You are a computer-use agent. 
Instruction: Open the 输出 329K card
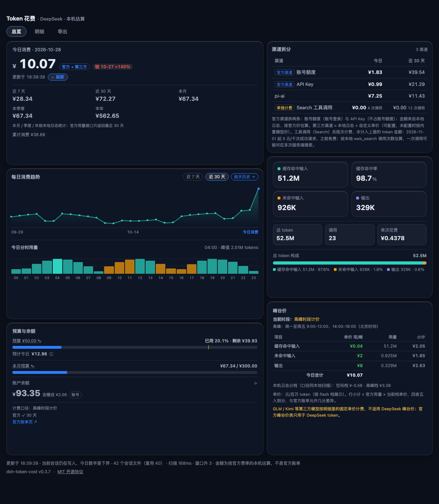[x=389, y=204]
